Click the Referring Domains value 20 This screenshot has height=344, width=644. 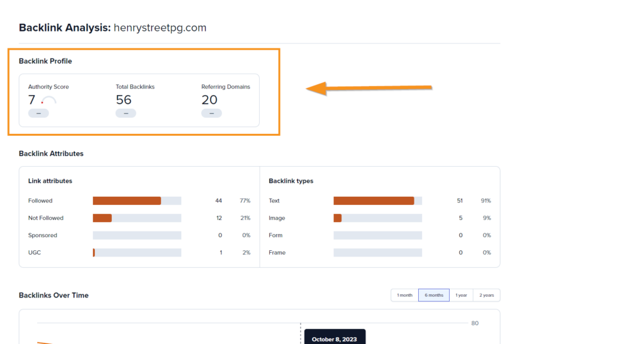tap(209, 100)
